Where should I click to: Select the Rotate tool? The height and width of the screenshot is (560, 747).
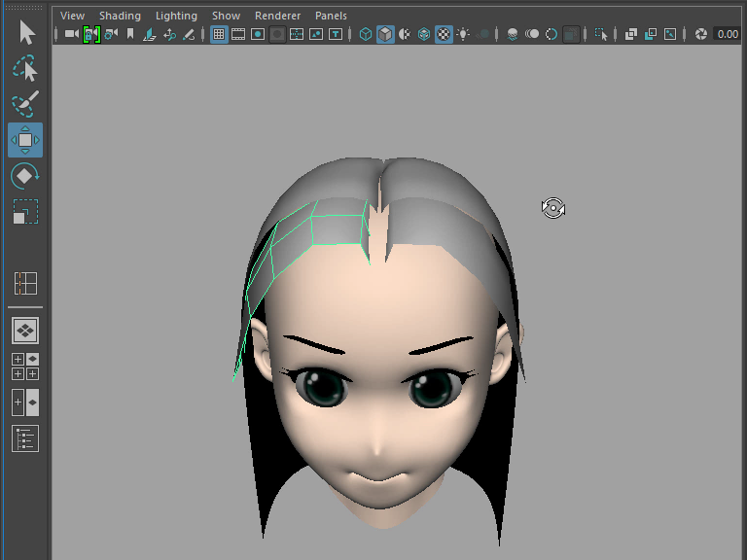[25, 176]
